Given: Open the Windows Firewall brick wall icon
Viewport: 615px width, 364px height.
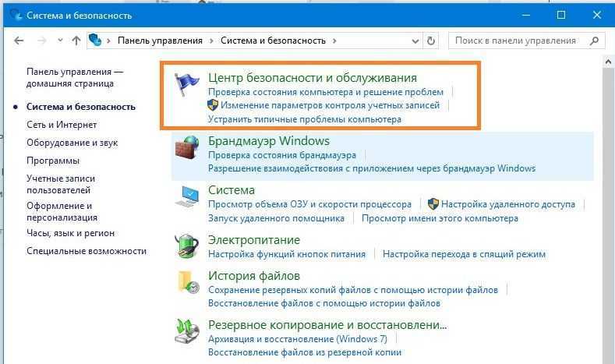Looking at the screenshot, I should pos(187,147).
